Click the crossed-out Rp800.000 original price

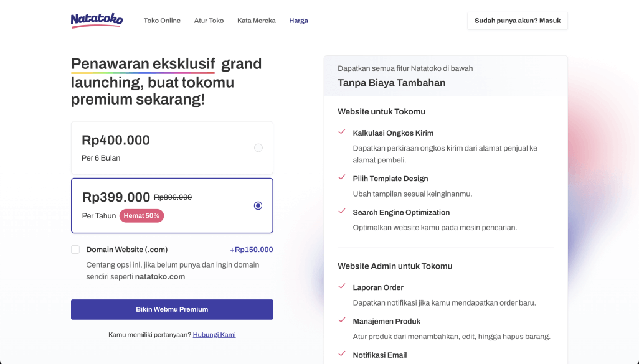[x=173, y=196]
